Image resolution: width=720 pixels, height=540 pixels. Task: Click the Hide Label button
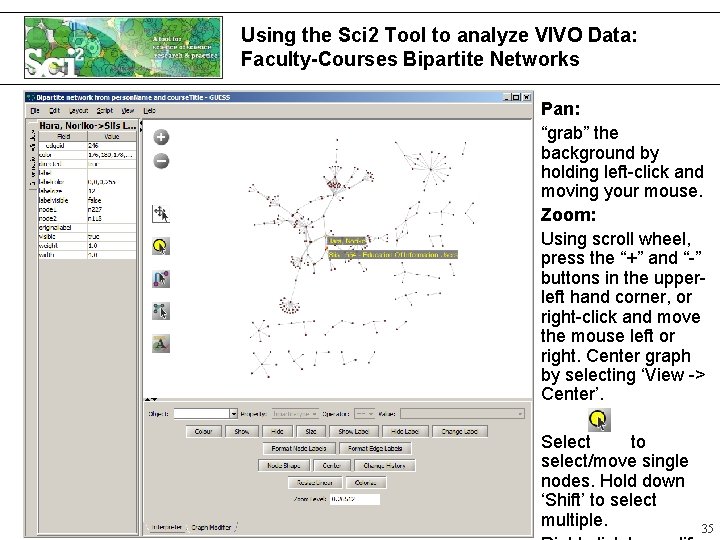coord(405,432)
